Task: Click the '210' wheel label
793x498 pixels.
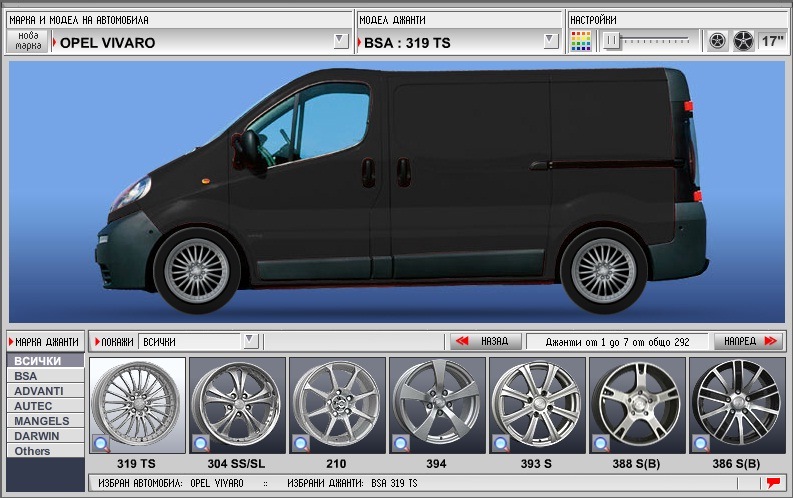Action: (x=336, y=464)
